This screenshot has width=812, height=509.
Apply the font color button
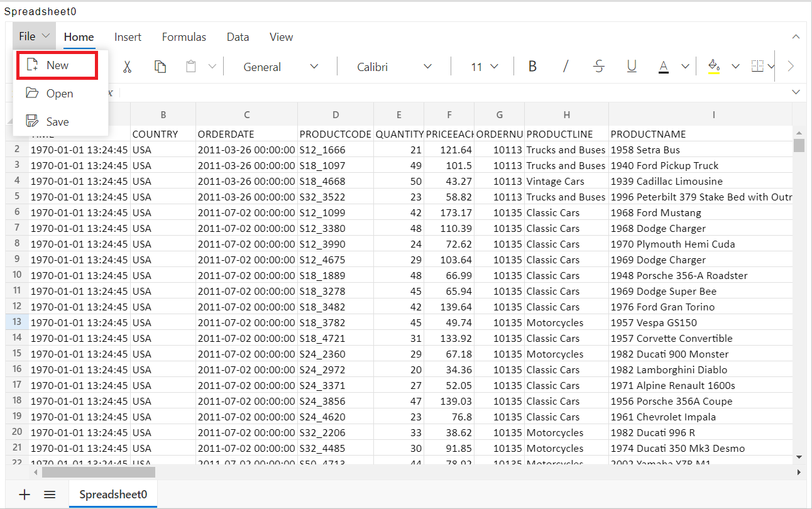pos(664,67)
